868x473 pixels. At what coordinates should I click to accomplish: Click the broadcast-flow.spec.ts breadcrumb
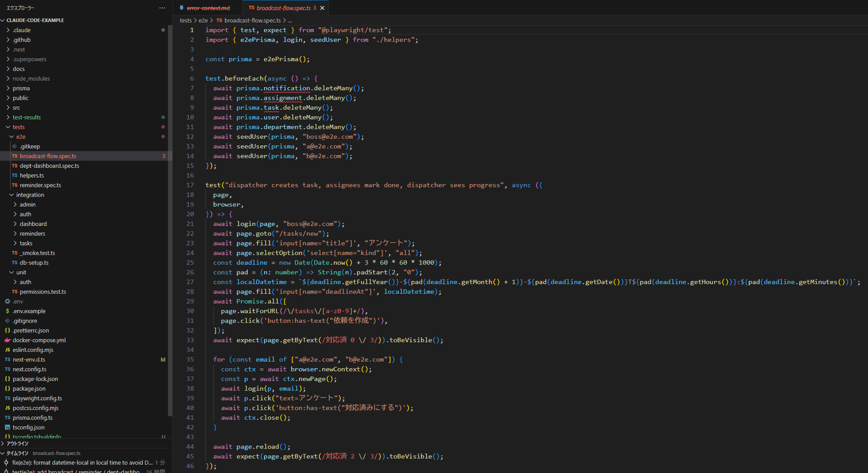(x=252, y=20)
